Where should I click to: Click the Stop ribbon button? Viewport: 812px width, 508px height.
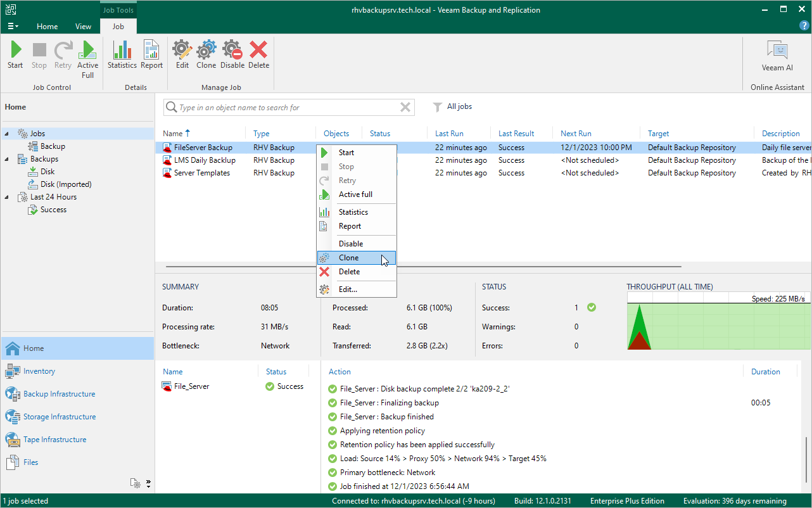point(39,54)
